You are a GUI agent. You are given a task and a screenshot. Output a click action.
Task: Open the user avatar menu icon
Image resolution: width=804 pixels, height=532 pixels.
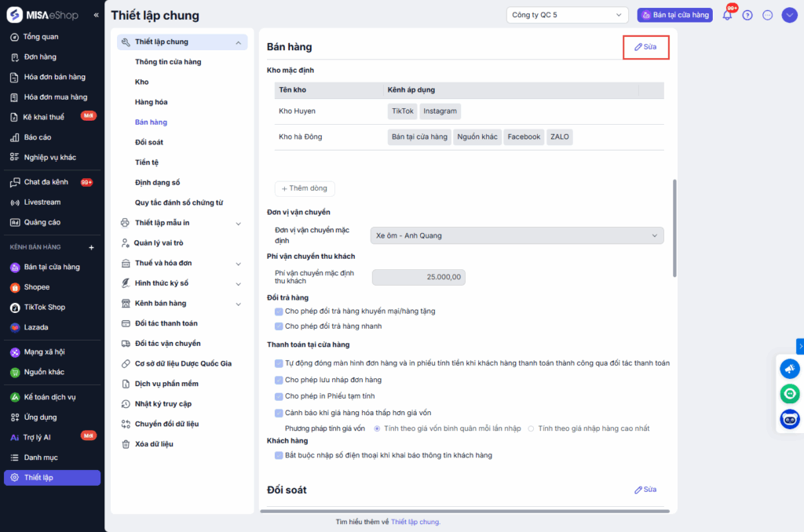789,15
